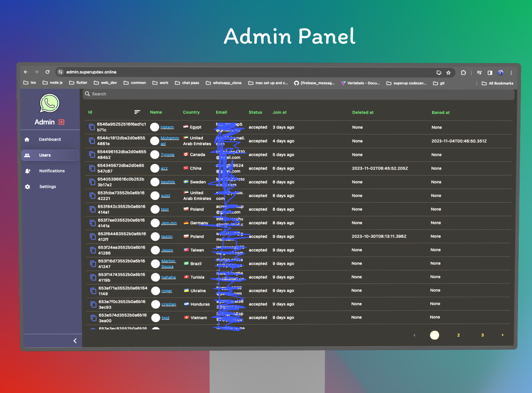Open the Vertabelo - Docu... bookmark
Viewport: 532px width, 393px height.
pyautogui.click(x=360, y=83)
